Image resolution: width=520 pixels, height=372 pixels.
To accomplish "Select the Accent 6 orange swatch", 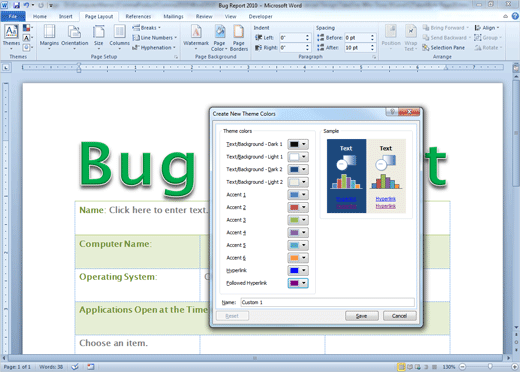I will pos(294,258).
